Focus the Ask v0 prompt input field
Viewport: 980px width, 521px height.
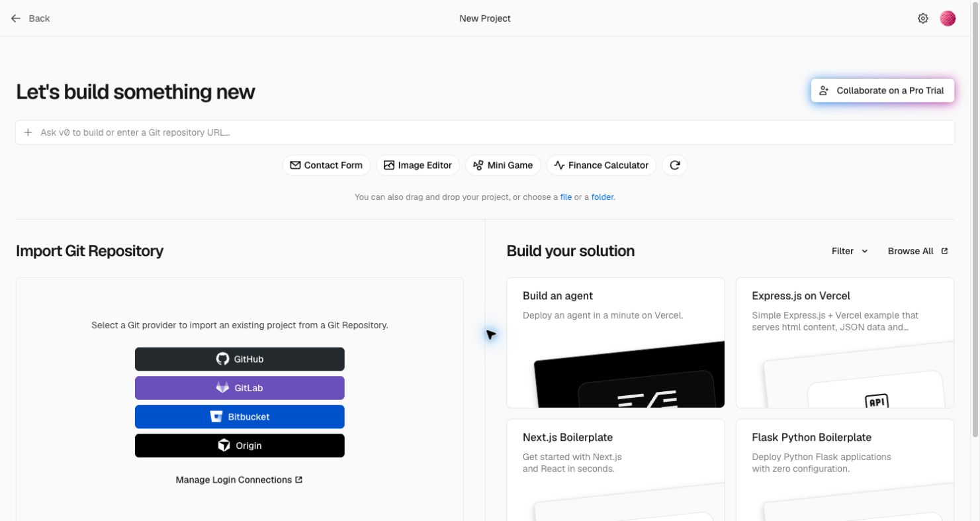coord(485,132)
